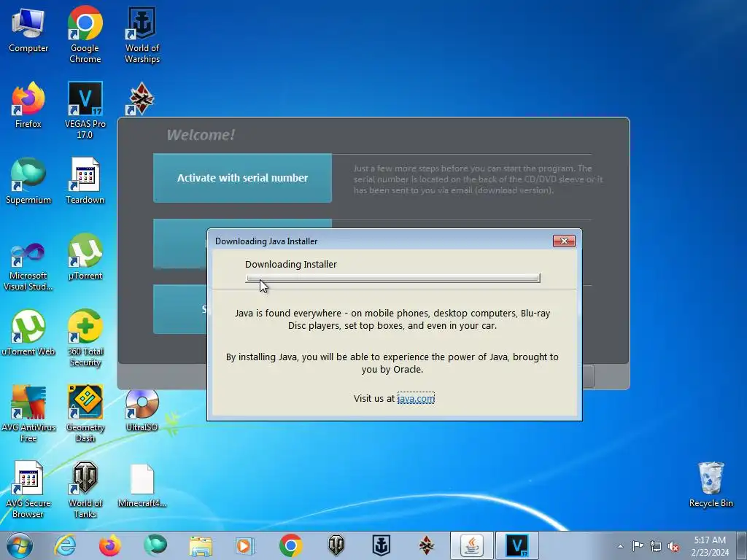The image size is (747, 560).
Task: Open VEGAS Pro 17.0 desktop shortcut
Action: (85, 111)
